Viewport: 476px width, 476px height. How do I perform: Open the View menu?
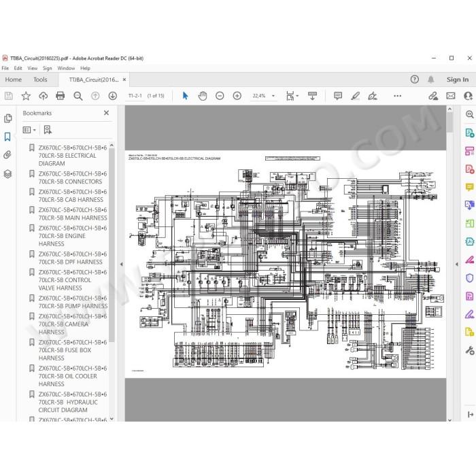pos(32,68)
